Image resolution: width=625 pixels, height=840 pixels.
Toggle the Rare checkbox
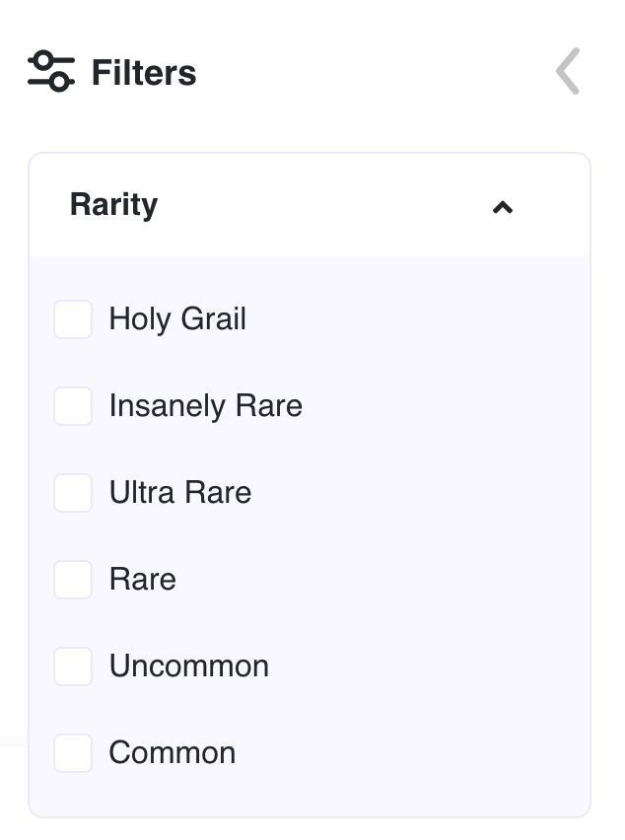point(73,580)
